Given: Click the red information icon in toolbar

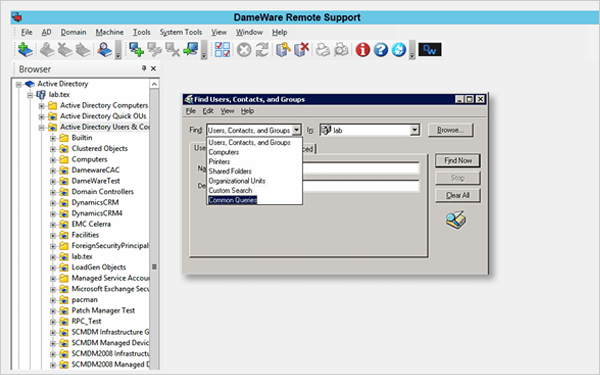Looking at the screenshot, I should pos(362,50).
